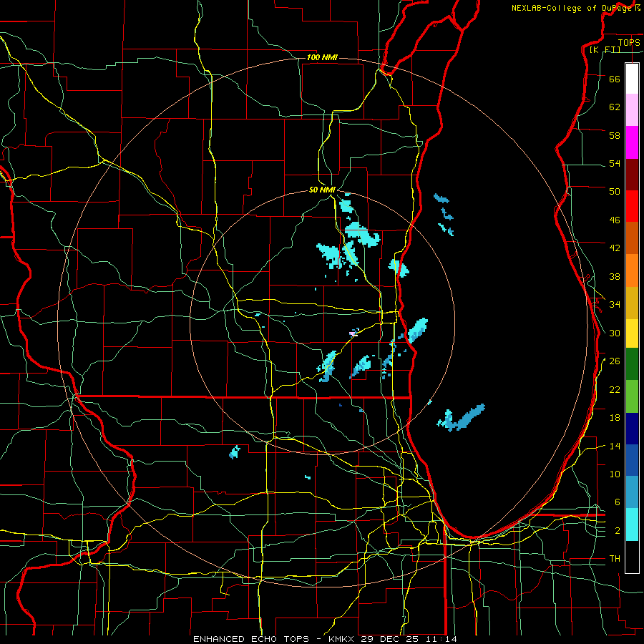The height and width of the screenshot is (644, 644).
Task: Click the TOPS legend title
Action: [629, 42]
